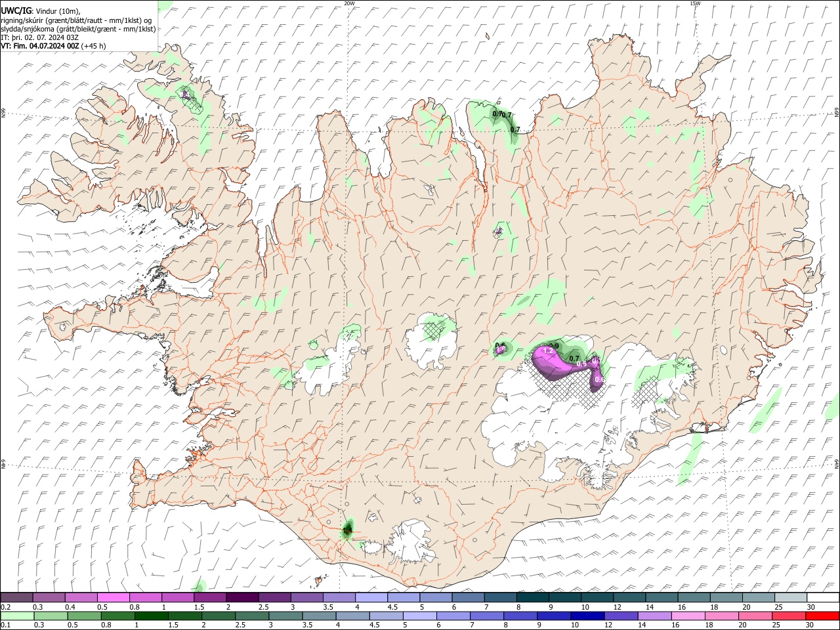Pick the purple 12 rain scale swatch
This screenshot has width=840, height=630.
pos(621,616)
